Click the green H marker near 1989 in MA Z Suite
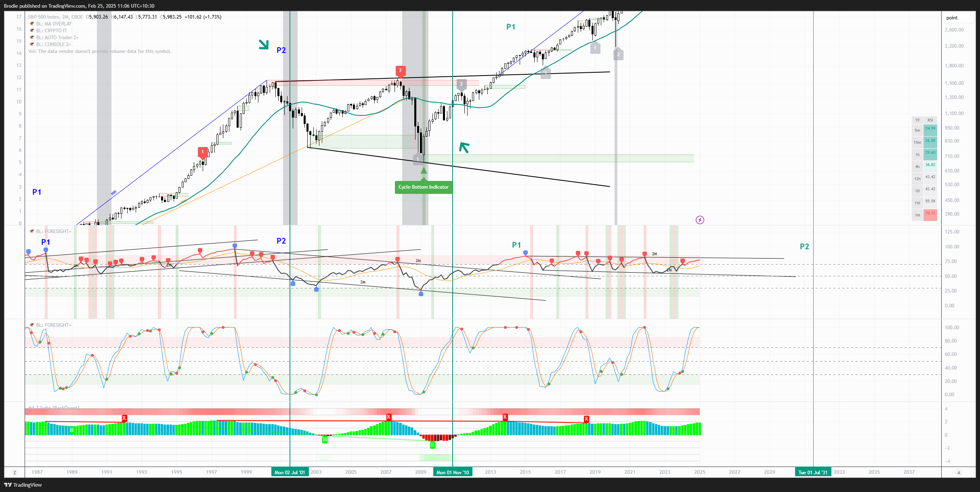This screenshot has width=980, height=492. [x=72, y=430]
